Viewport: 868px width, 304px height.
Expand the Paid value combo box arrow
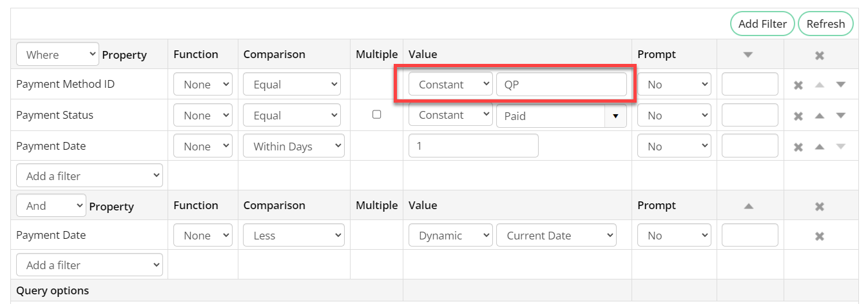coord(615,116)
